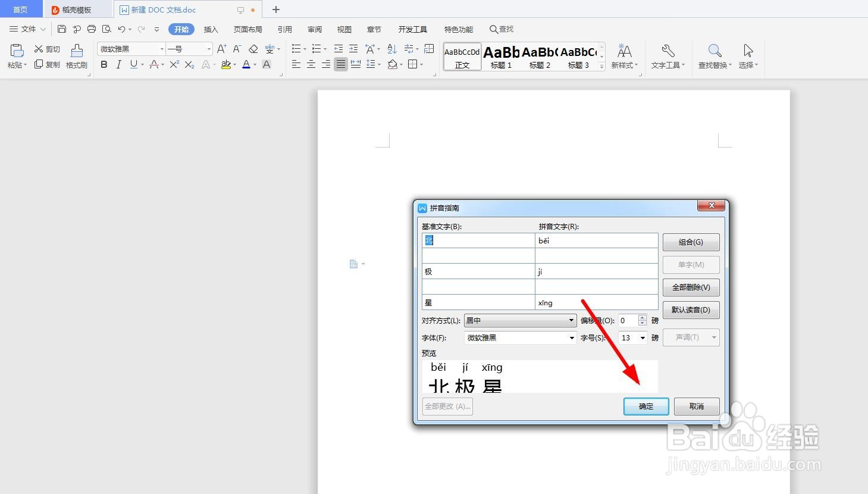868x494 pixels.
Task: Click the Align Right icon
Action: point(326,64)
